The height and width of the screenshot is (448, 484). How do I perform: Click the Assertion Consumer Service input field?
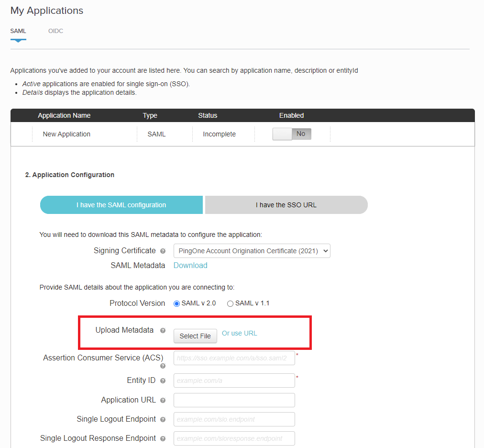coord(234,358)
